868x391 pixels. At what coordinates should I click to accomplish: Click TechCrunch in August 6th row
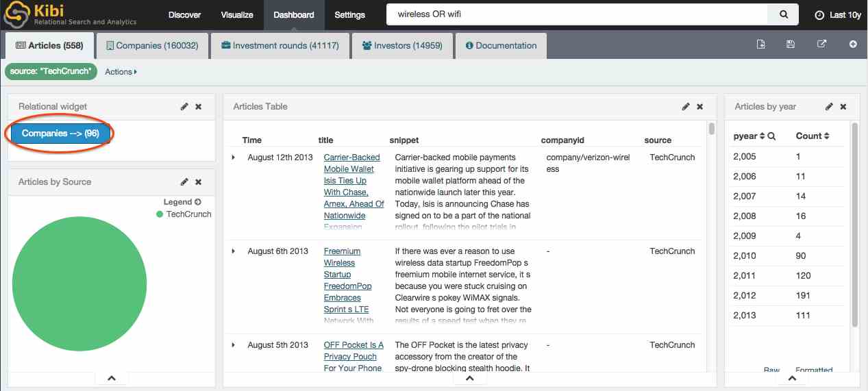672,251
